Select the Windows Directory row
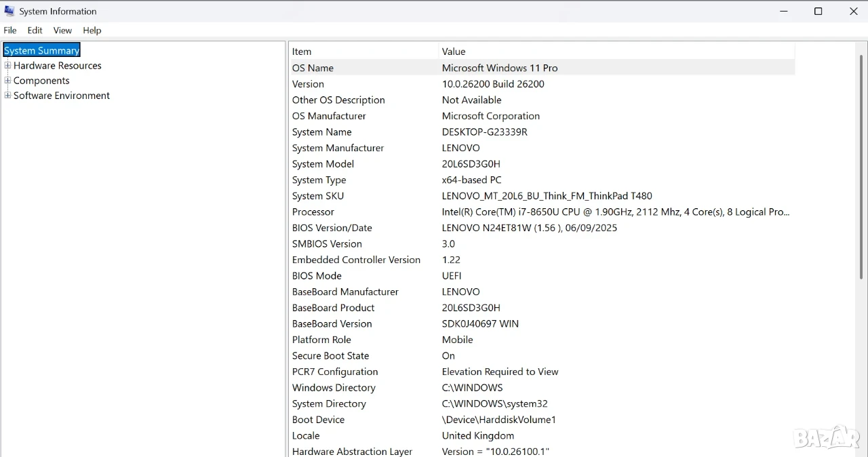 click(x=542, y=388)
